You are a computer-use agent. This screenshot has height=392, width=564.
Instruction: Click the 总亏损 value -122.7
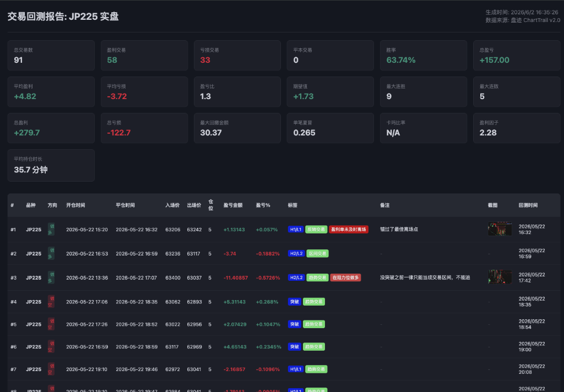coord(119,133)
